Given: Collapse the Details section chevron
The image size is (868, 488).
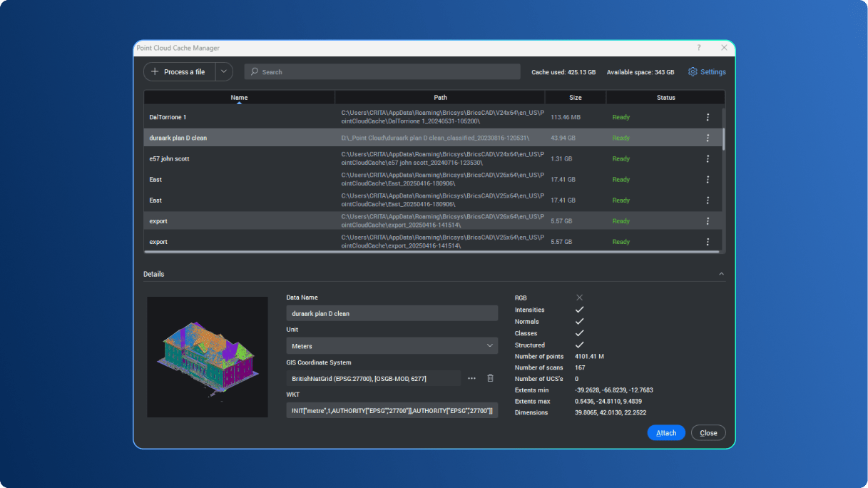Looking at the screenshot, I should coord(721,273).
